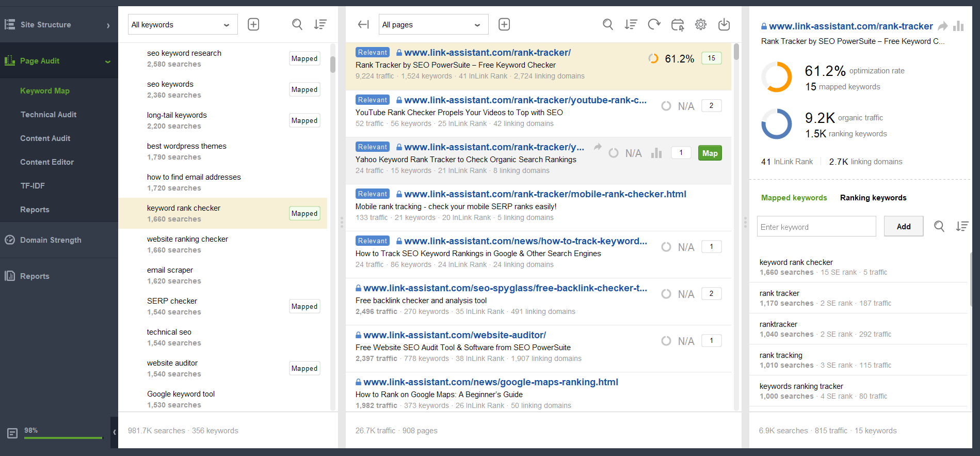980x456 pixels.
Task: Open rank-tracker link in details panel header
Action: [x=850, y=26]
